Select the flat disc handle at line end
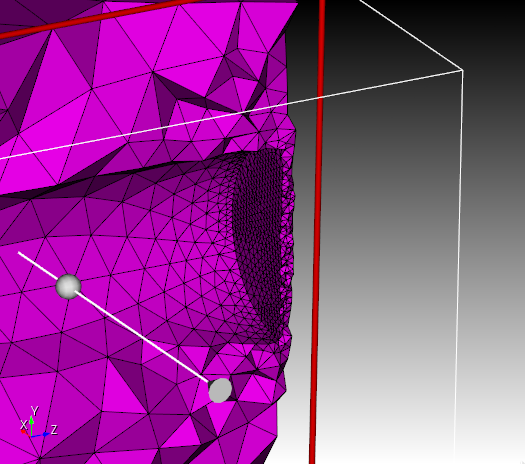The height and width of the screenshot is (464, 525). click(x=220, y=390)
